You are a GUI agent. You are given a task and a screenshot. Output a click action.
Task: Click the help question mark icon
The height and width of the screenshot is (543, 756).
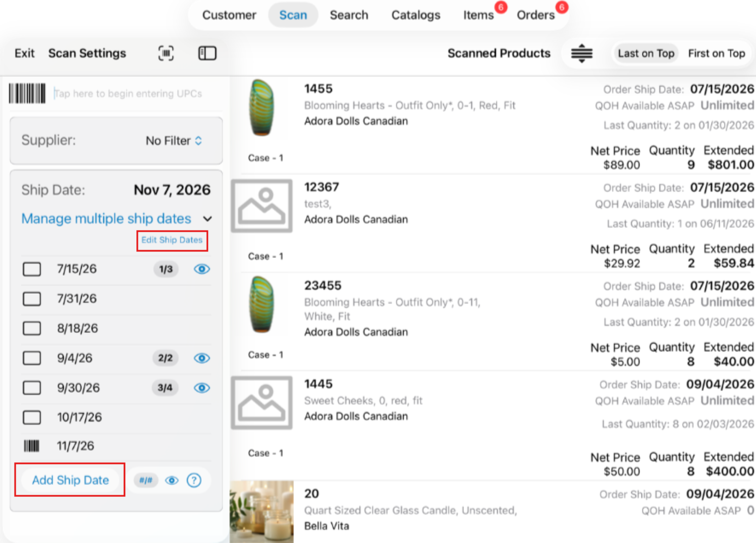tap(194, 480)
